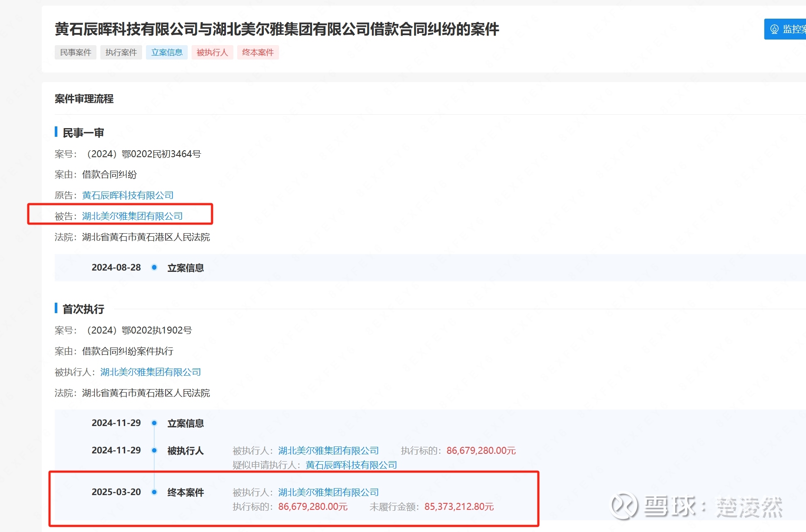
Task: Click the 案由 value 借款合同纠纷案件执行
Action: tap(128, 351)
